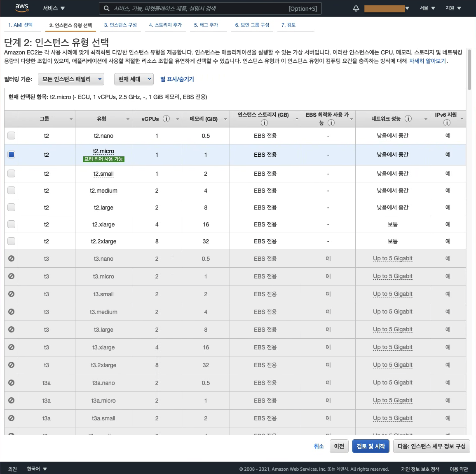Screen dimensions: 476x474
Task: Click 이용 약관 footer link
Action: [x=459, y=469]
